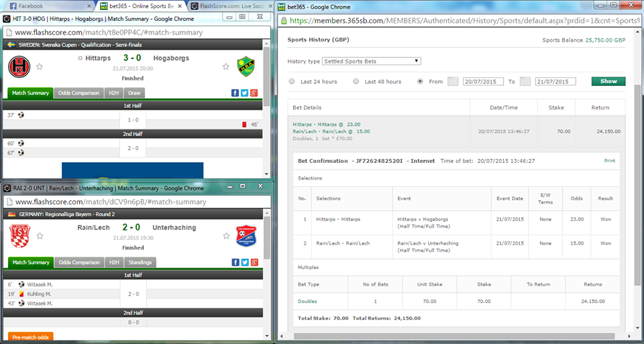Open the Hittarps club logo

point(19,66)
